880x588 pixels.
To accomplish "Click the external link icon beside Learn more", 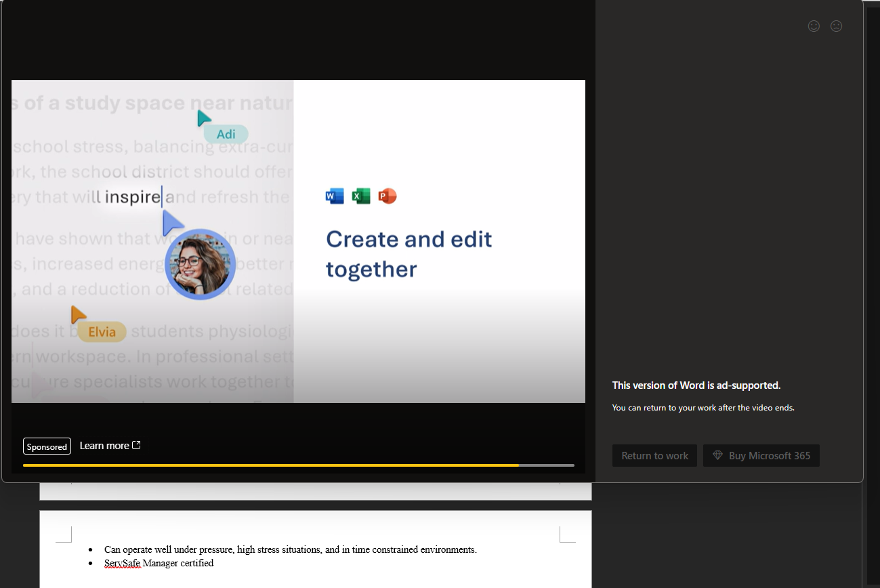I will [x=136, y=445].
